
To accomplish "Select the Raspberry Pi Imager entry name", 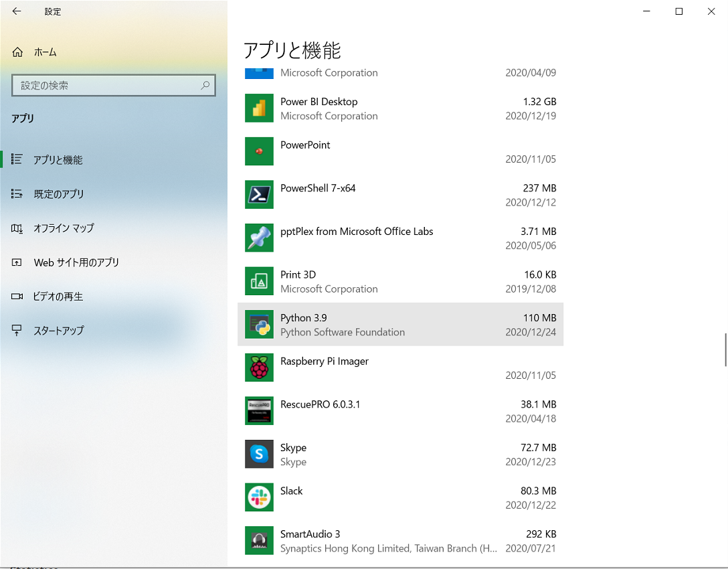I will point(325,361).
